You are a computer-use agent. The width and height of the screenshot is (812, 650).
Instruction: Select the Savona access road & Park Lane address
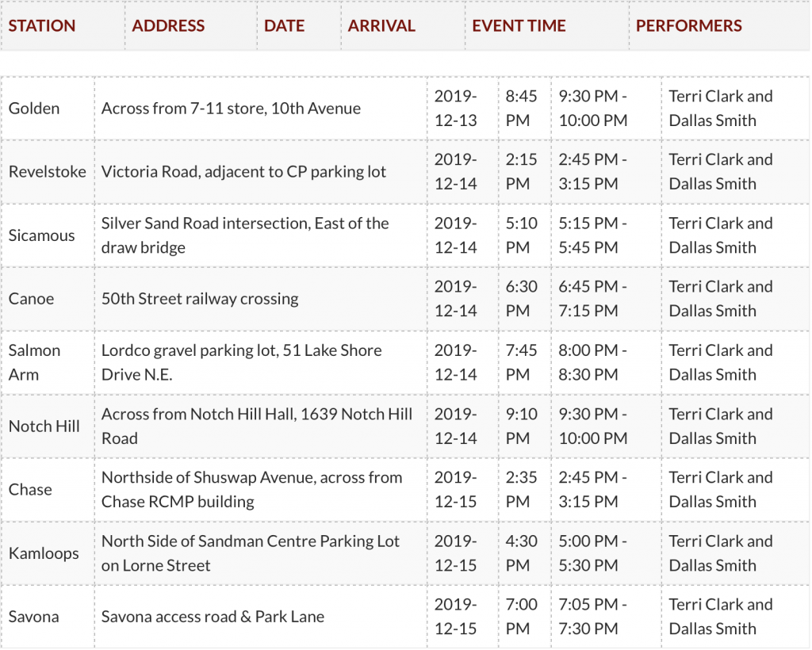213,617
